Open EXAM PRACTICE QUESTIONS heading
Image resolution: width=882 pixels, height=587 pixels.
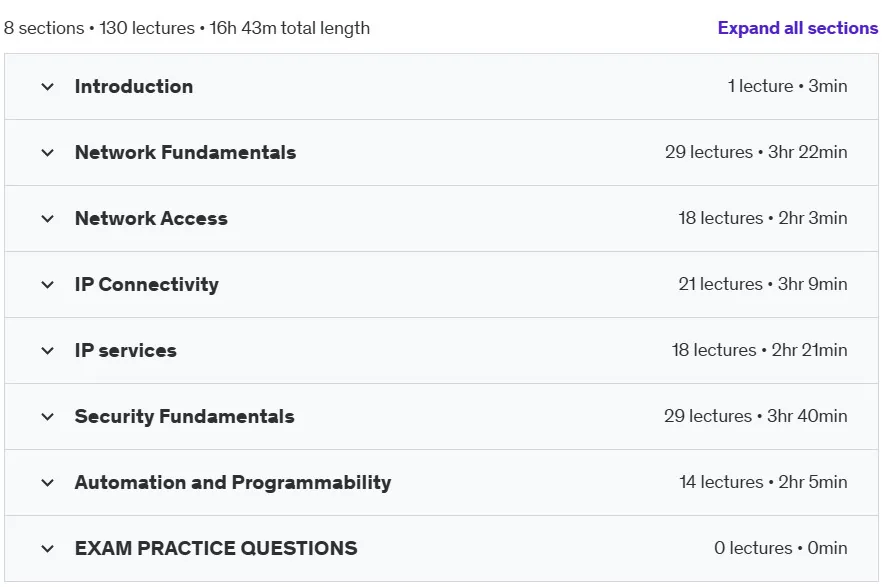216,548
